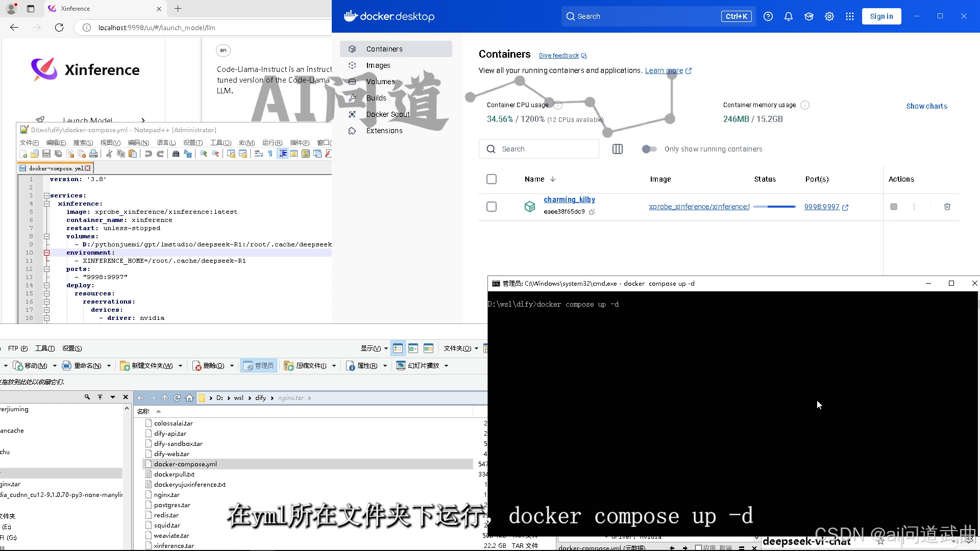Collapse the environment fold marker
Viewport: 980px width, 551px height.
[x=46, y=253]
